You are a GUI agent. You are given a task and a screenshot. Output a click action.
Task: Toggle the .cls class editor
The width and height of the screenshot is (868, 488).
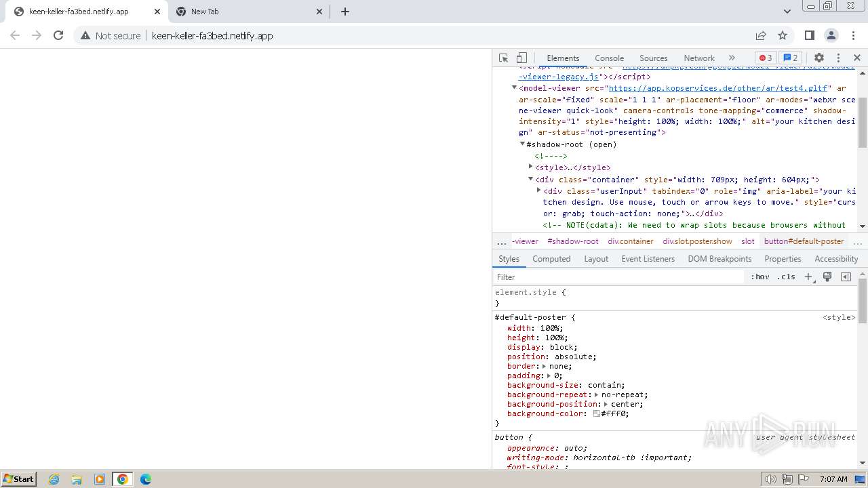click(787, 277)
